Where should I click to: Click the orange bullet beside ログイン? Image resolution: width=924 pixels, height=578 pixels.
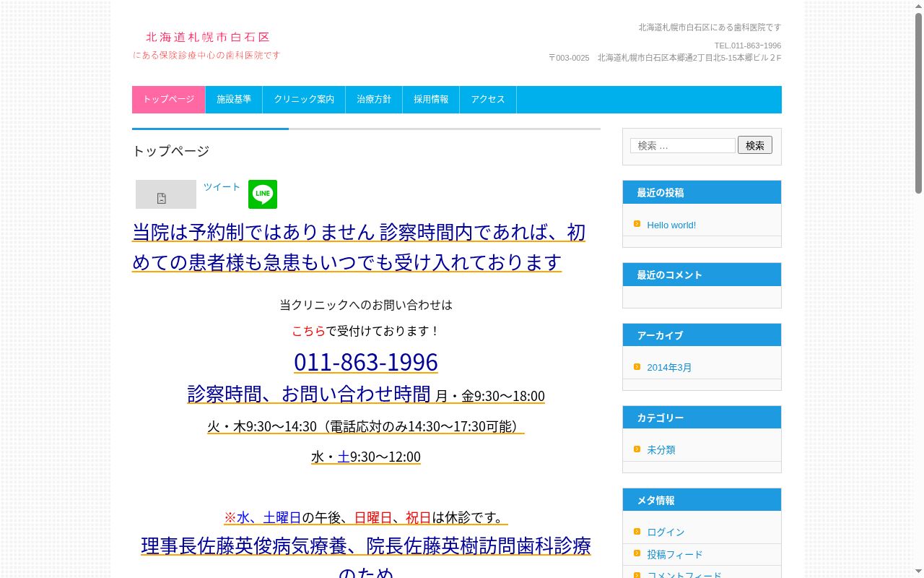[637, 531]
